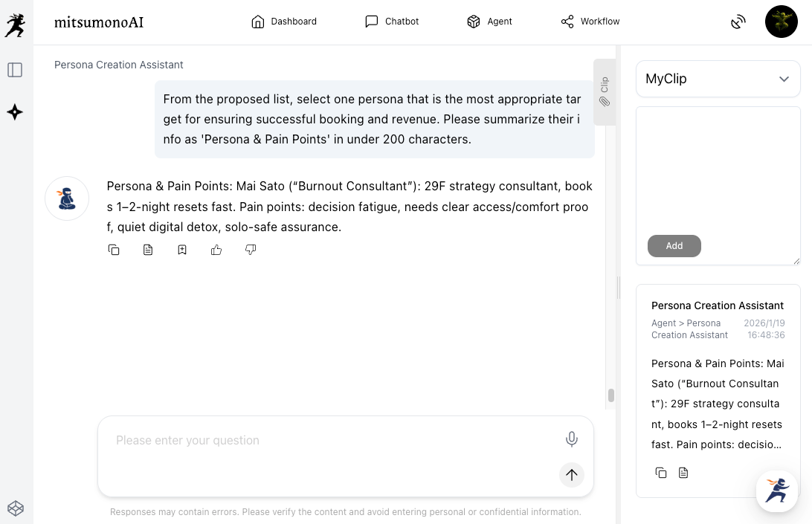Give the response a thumbs down
Screen dimensions: 812x524
click(251, 250)
